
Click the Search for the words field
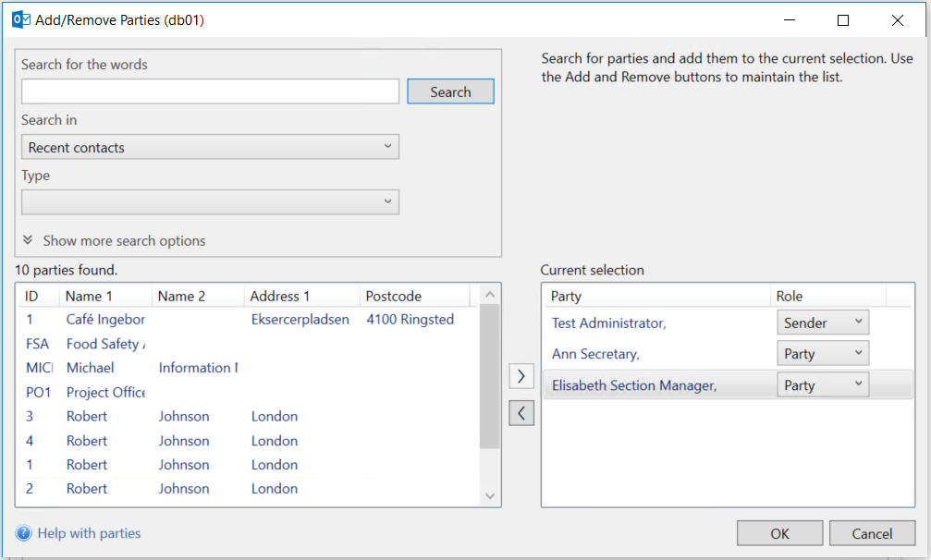210,91
